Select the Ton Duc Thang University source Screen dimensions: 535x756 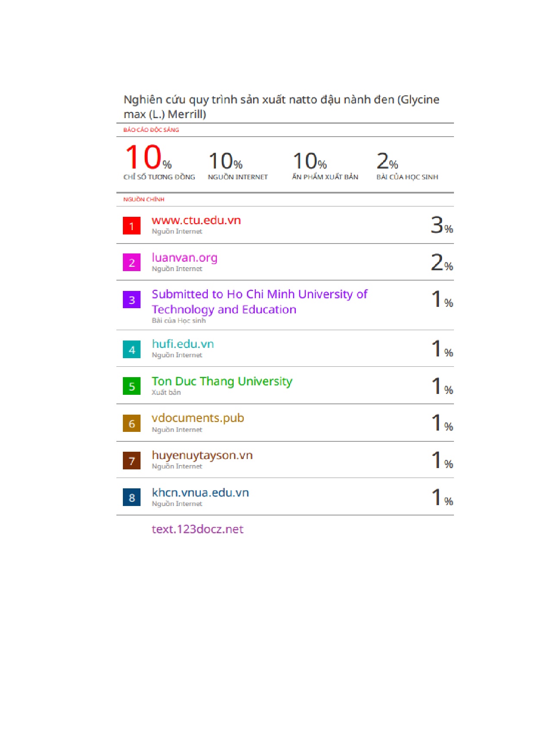222,381
